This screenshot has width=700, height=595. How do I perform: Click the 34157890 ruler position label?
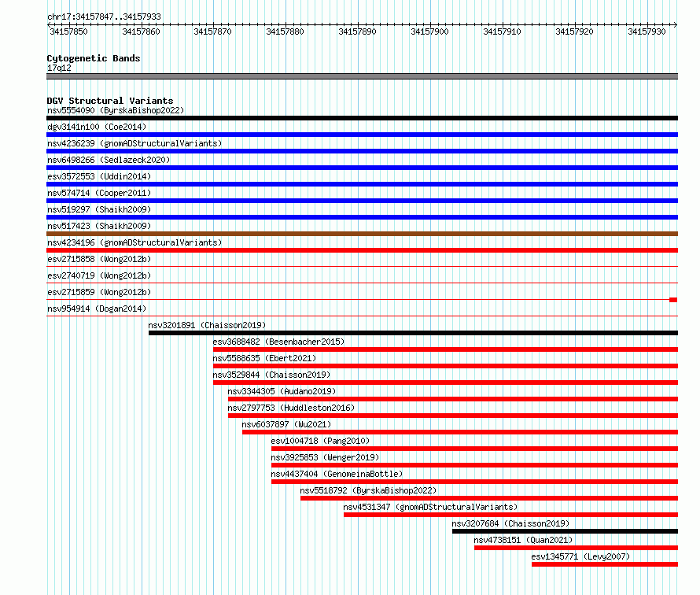pyautogui.click(x=357, y=31)
